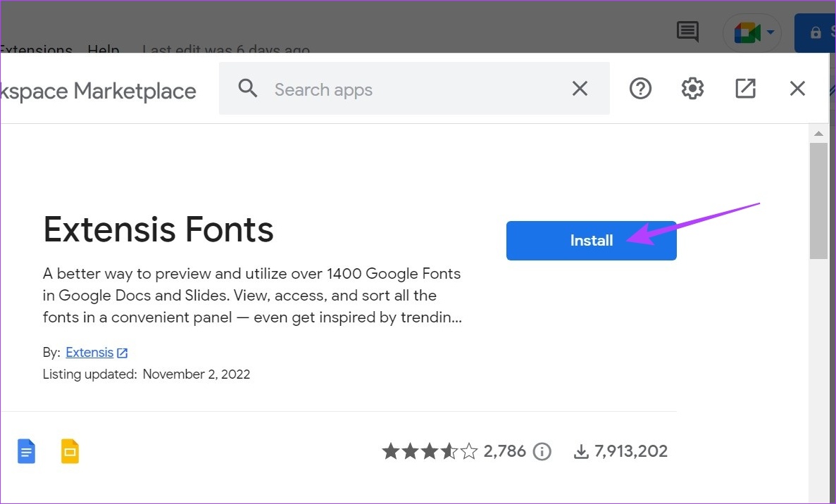836x504 pixels.
Task: Click the Google Slides compatibility icon
Action: (70, 451)
